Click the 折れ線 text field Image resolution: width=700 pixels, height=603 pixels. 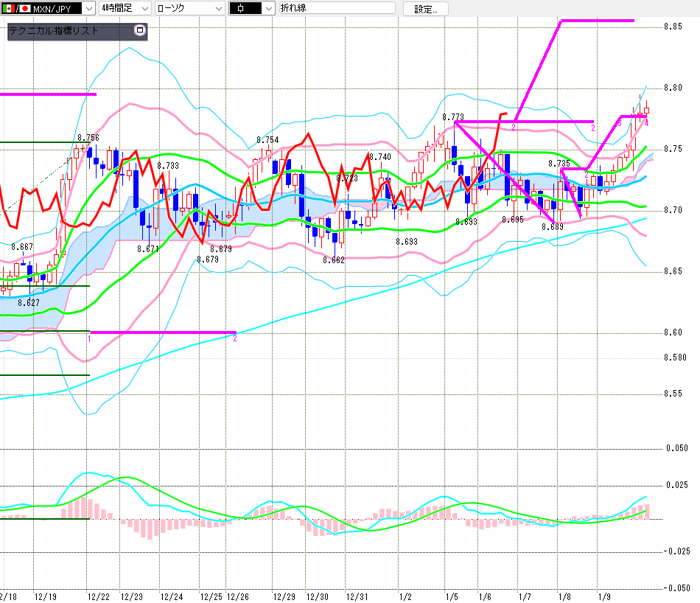click(x=336, y=8)
